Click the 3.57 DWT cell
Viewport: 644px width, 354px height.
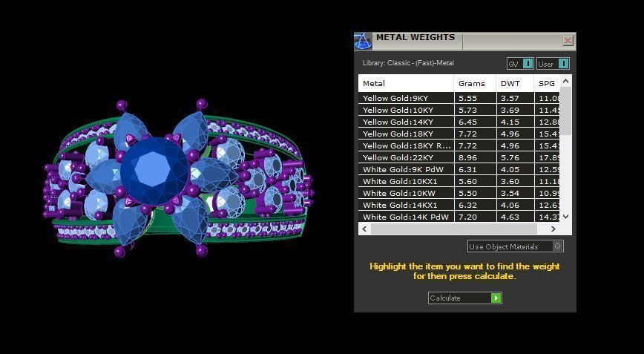point(515,98)
